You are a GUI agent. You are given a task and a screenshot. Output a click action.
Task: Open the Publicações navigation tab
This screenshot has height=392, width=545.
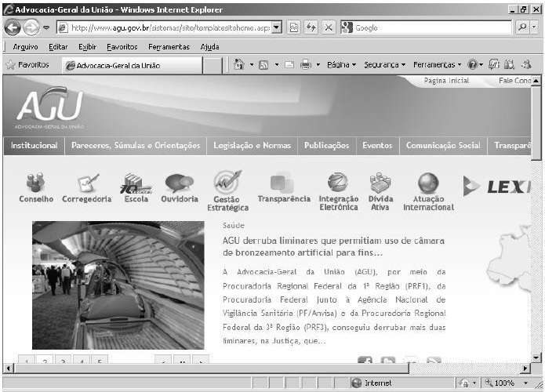326,145
